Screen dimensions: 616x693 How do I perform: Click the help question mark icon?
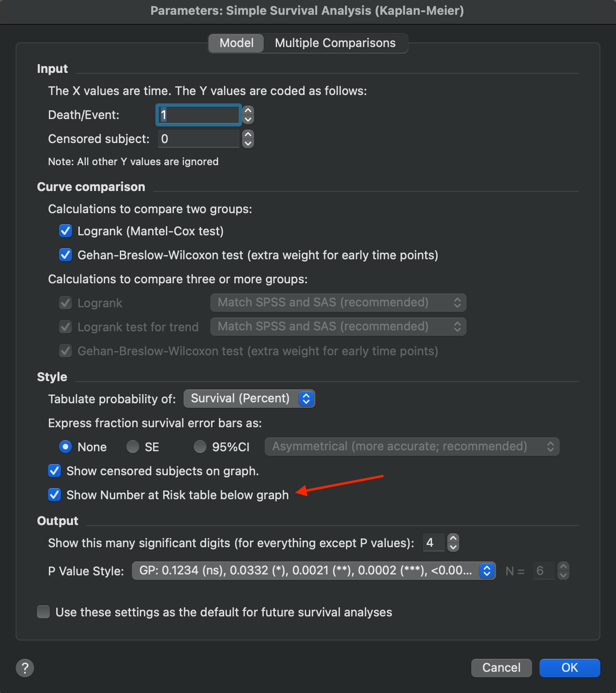pyautogui.click(x=25, y=668)
